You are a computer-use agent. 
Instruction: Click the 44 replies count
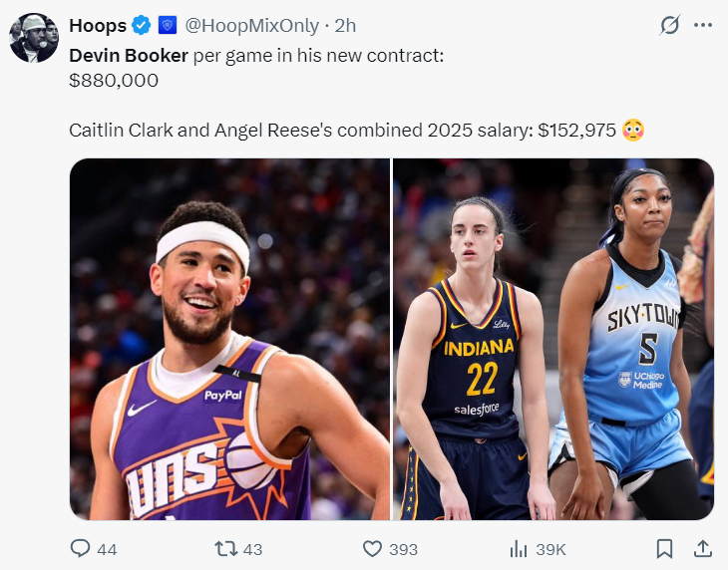pos(107,550)
